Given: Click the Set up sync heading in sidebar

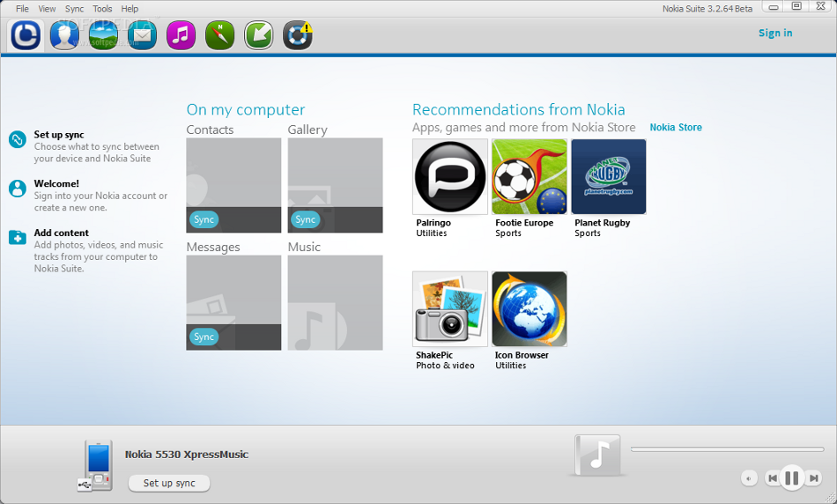Looking at the screenshot, I should [x=59, y=135].
